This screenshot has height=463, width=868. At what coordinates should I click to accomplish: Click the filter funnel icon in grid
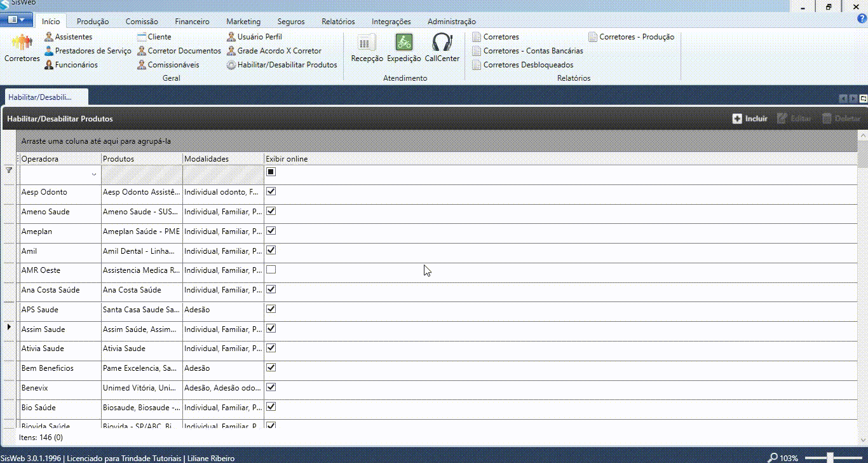point(9,170)
